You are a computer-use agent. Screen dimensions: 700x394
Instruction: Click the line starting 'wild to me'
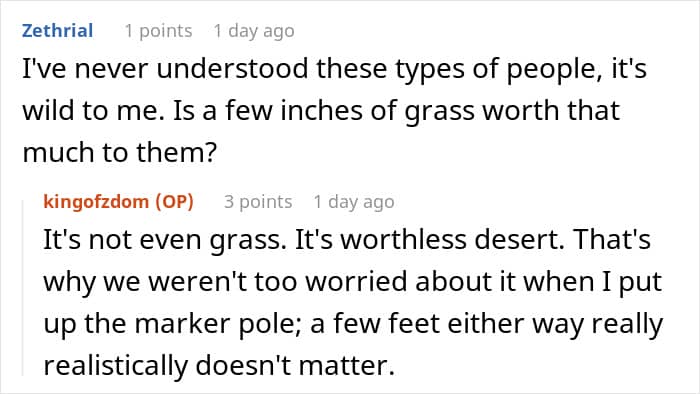click(321, 111)
